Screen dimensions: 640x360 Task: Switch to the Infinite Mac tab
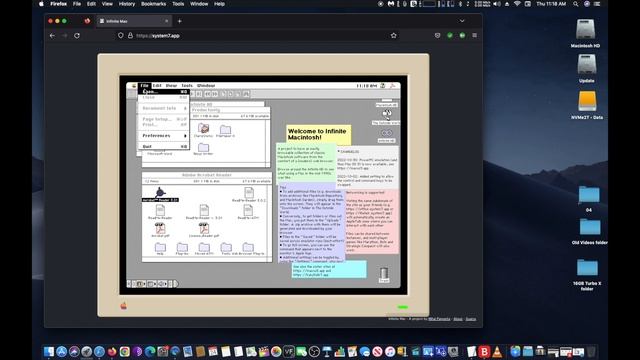coord(134,21)
